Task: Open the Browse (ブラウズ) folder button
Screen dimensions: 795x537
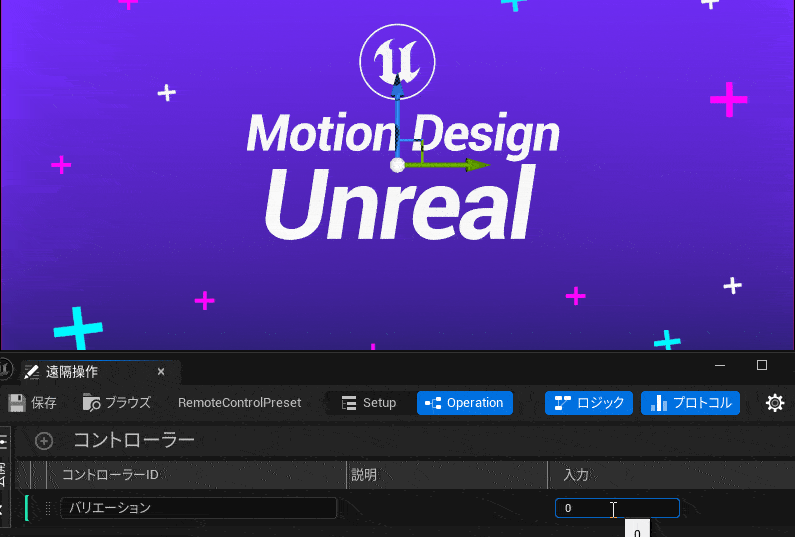Action: click(117, 403)
